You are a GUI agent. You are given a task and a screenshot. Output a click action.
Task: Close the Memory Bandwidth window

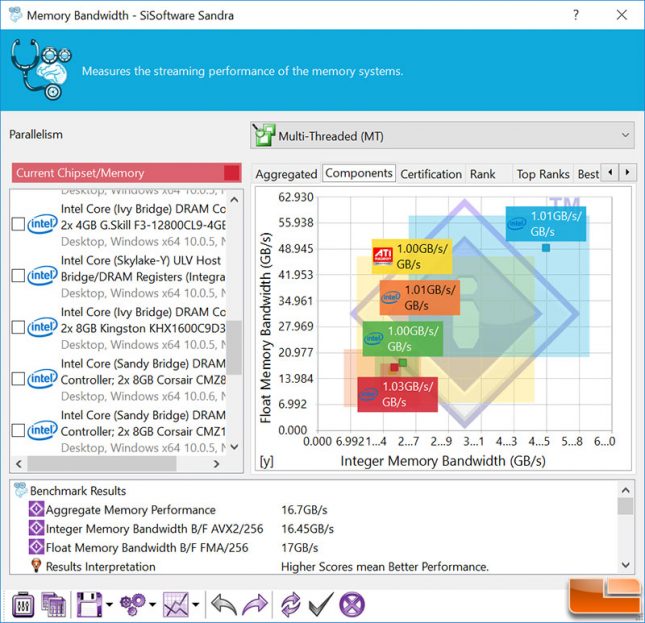pyautogui.click(x=622, y=15)
